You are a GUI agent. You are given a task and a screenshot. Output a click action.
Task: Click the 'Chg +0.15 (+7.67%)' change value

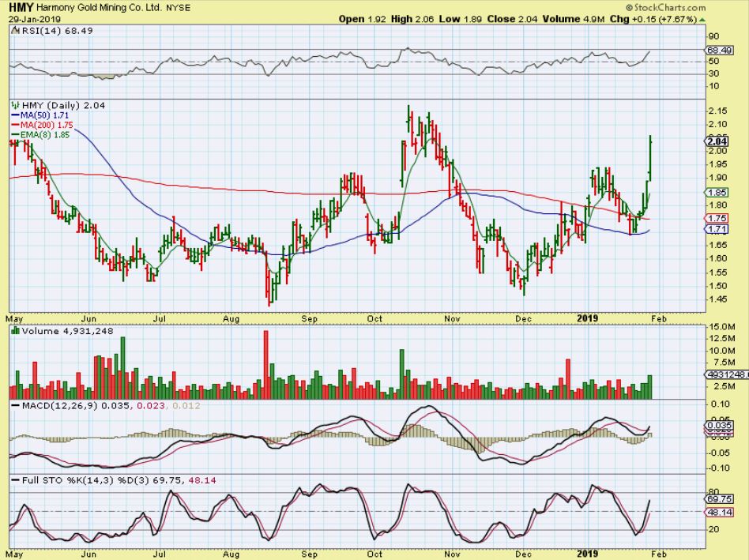tap(653, 19)
